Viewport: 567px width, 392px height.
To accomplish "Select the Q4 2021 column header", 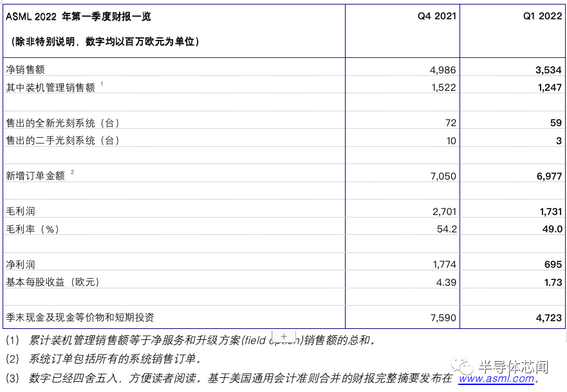I will pos(437,16).
